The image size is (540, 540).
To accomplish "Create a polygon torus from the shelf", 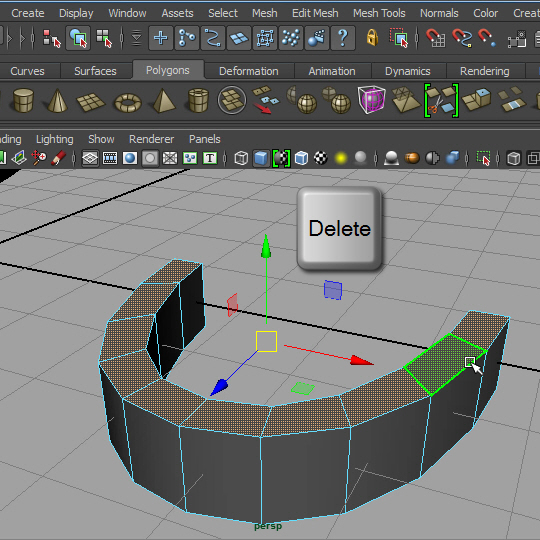I will (128, 103).
